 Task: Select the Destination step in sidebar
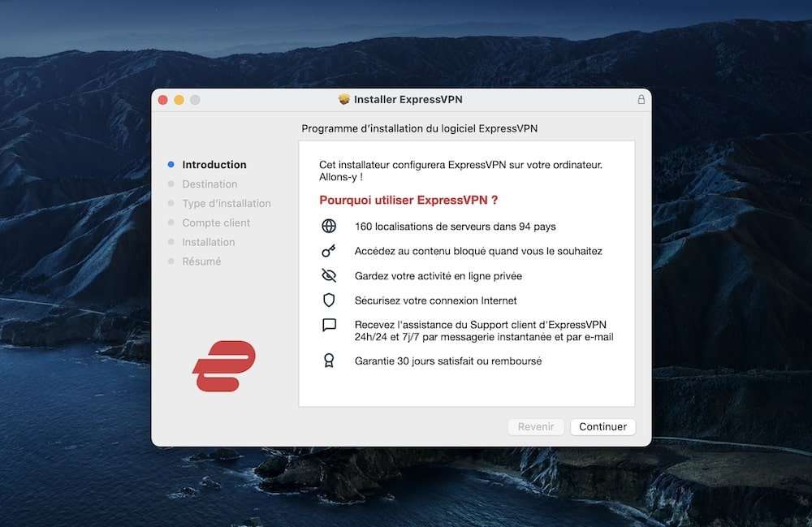point(209,184)
